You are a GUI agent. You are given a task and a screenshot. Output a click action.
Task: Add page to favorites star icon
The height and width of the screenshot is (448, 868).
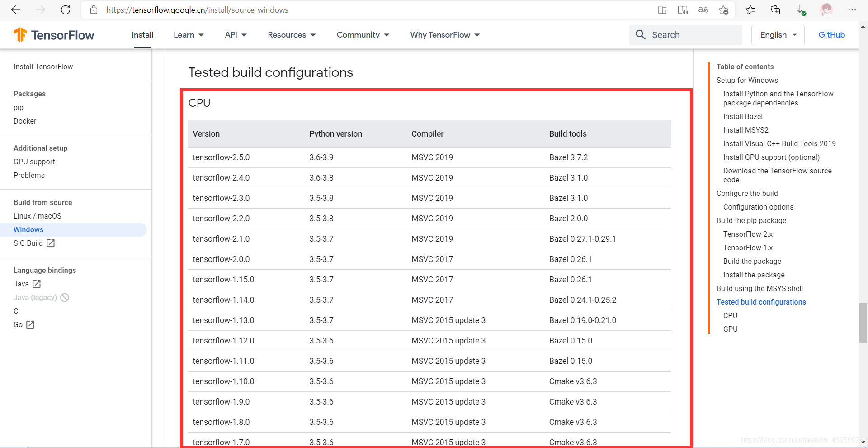[x=723, y=10]
